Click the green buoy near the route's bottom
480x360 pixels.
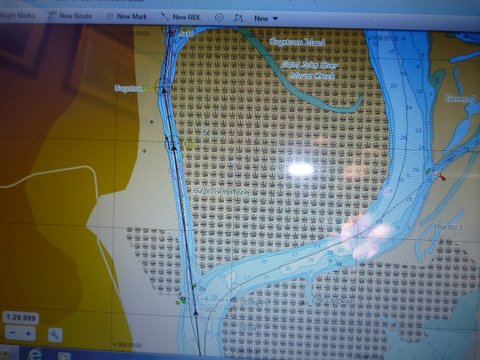click(x=182, y=301)
